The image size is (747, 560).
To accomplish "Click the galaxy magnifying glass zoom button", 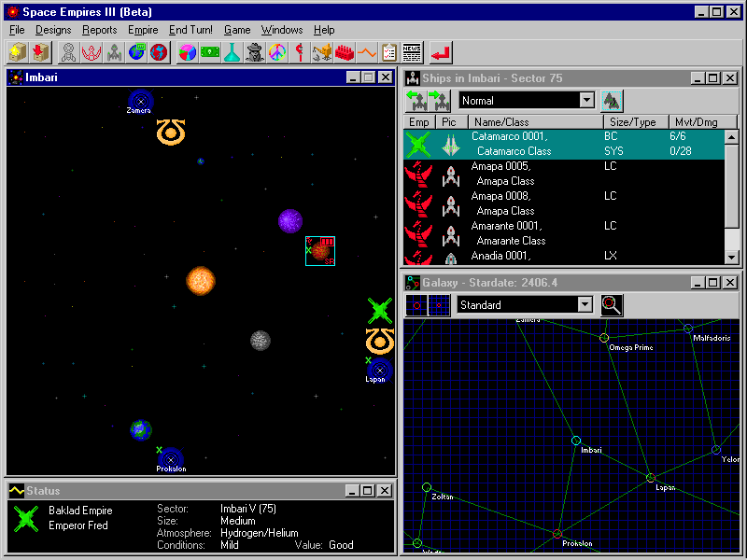I will (x=612, y=305).
